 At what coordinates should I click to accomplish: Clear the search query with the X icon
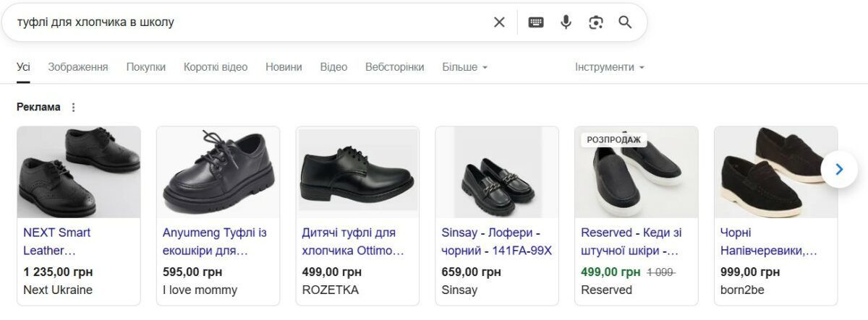tap(499, 22)
